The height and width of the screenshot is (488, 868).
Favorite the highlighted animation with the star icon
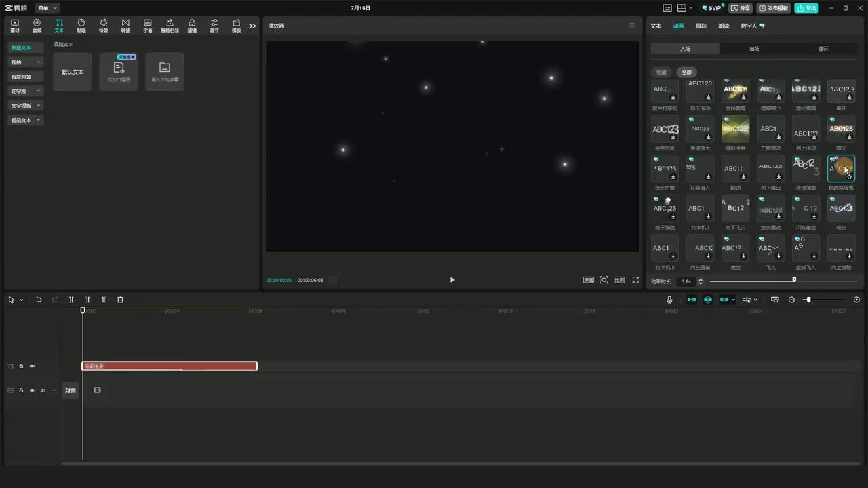(x=848, y=176)
